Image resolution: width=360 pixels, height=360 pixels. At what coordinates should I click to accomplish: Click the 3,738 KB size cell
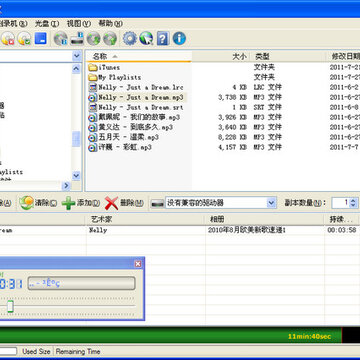click(232, 97)
